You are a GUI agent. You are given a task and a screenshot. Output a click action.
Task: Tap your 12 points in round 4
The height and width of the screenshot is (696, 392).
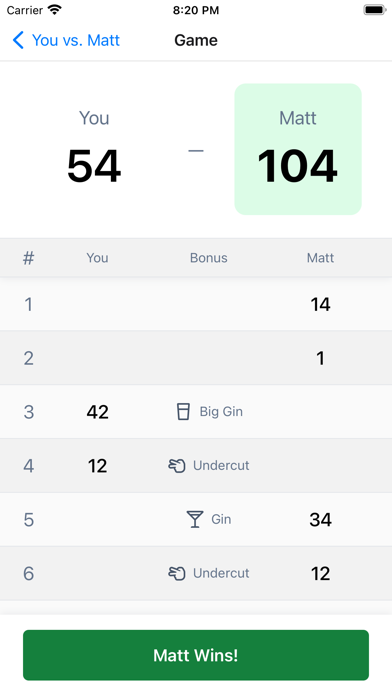tap(97, 466)
